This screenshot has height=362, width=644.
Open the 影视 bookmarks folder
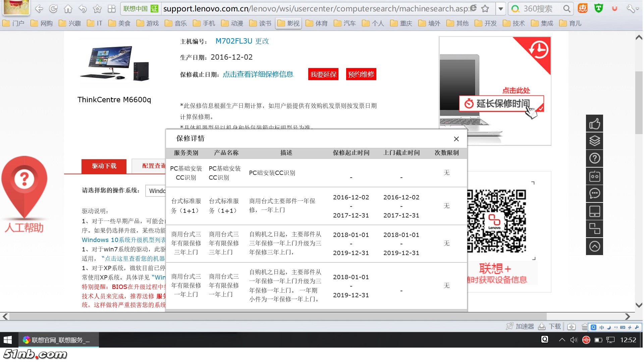click(x=289, y=23)
